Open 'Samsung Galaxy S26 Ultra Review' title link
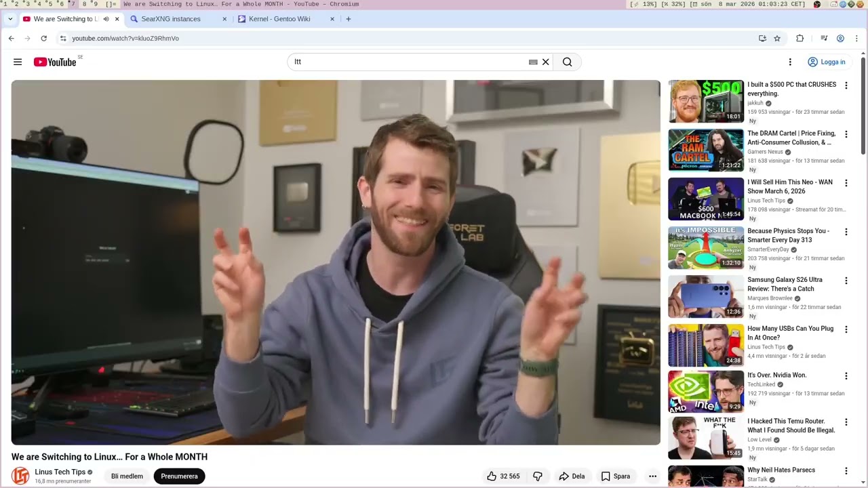The height and width of the screenshot is (488, 868). 785,284
